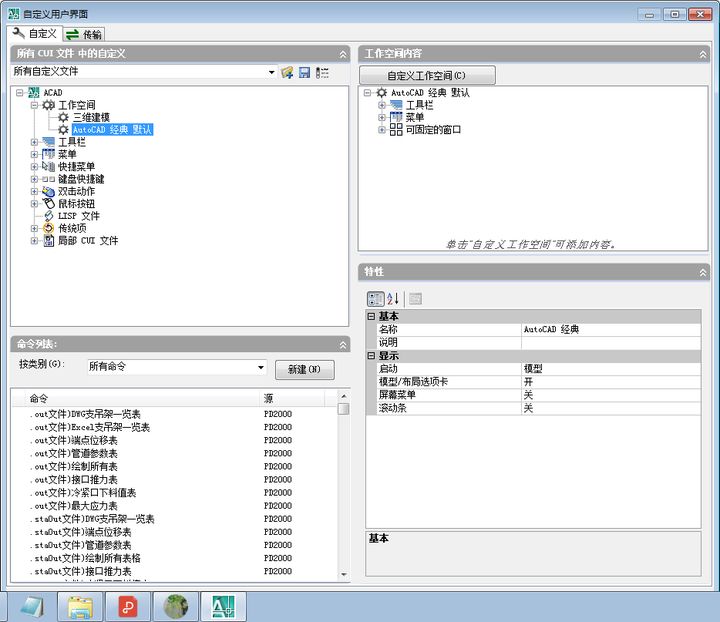Select command .staOut文件)管道参数表
Screen dimensions: 720x622
click(81, 545)
